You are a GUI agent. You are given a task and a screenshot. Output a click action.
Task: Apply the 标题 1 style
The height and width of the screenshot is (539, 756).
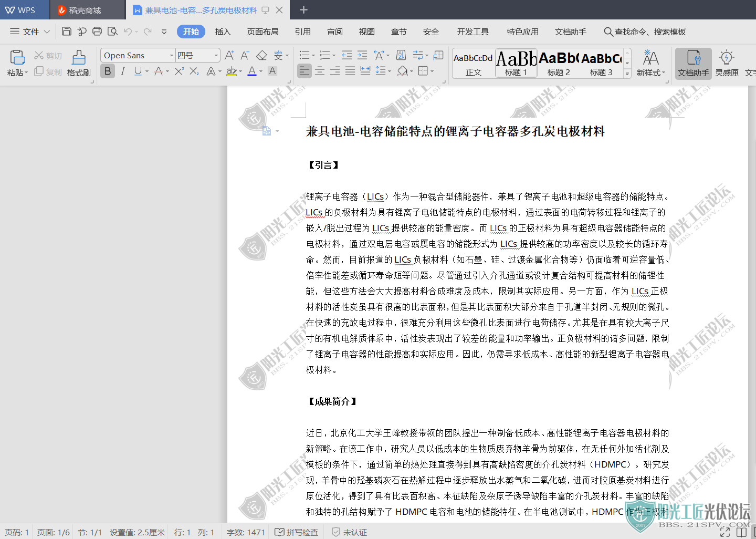516,63
